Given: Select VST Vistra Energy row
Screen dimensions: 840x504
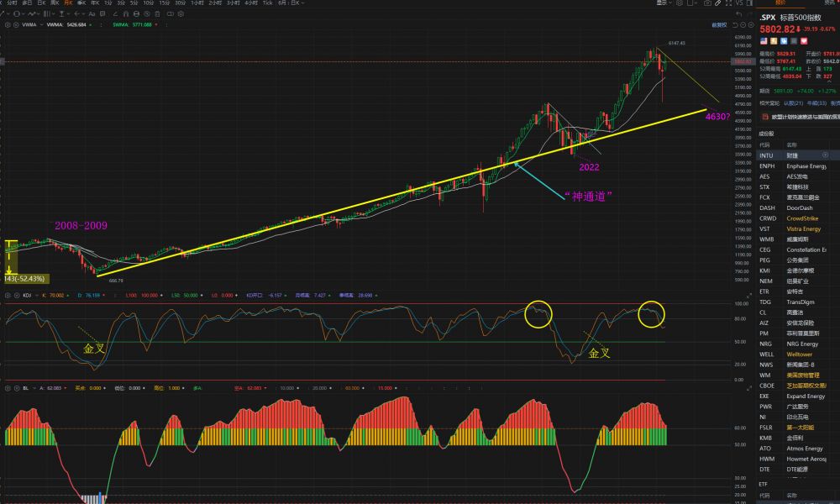Looking at the screenshot, I should pyautogui.click(x=798, y=228).
